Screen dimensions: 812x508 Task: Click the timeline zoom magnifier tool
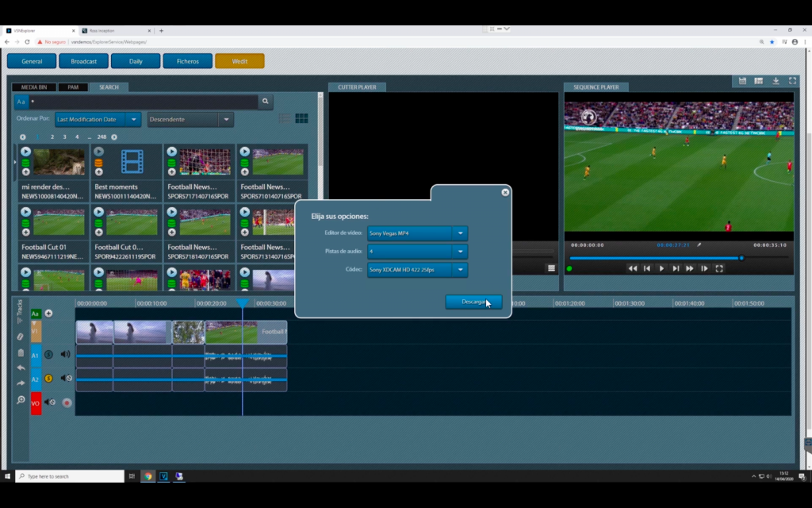coord(21,400)
